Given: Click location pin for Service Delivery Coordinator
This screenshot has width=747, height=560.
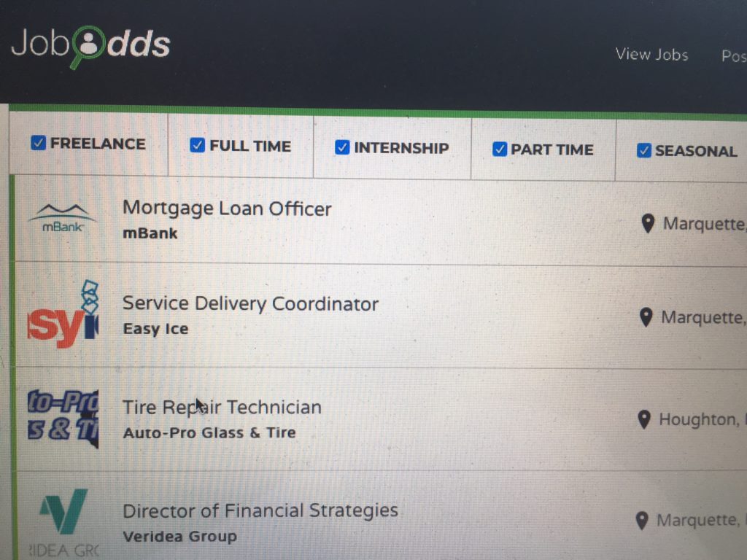Looking at the screenshot, I should (646, 317).
